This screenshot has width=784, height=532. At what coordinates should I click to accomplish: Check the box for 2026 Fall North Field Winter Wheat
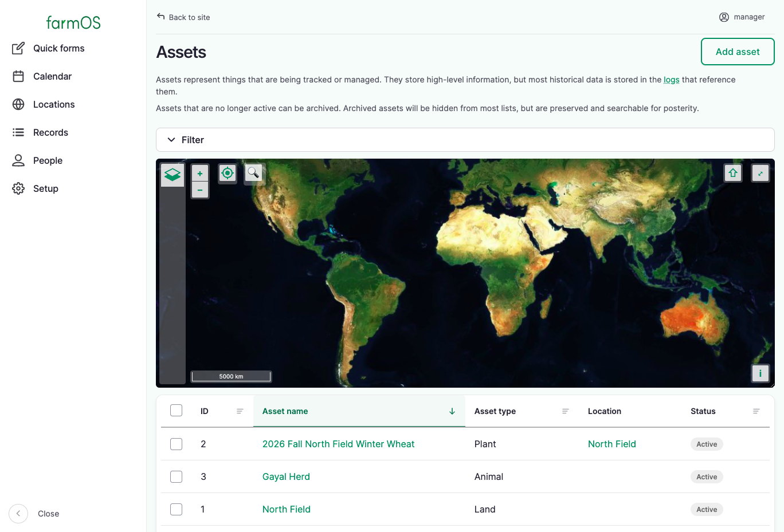(x=177, y=444)
